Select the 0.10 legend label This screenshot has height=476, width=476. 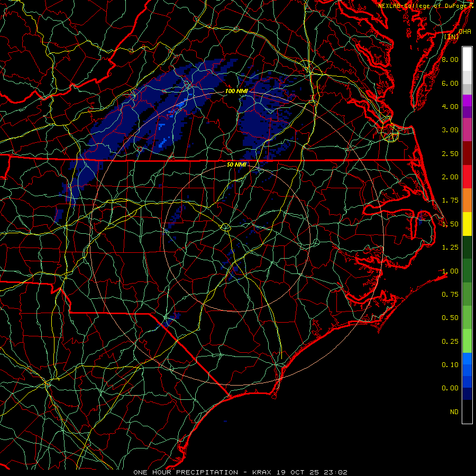[x=450, y=365]
